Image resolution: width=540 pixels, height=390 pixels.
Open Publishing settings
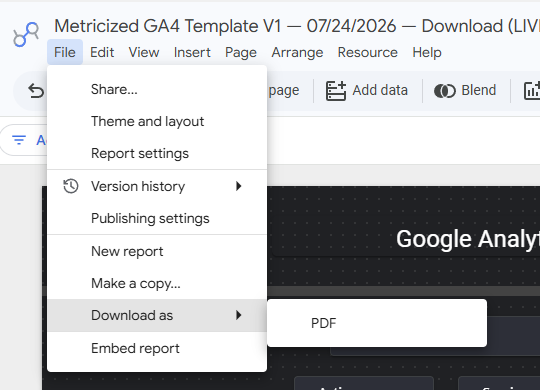pos(157,218)
